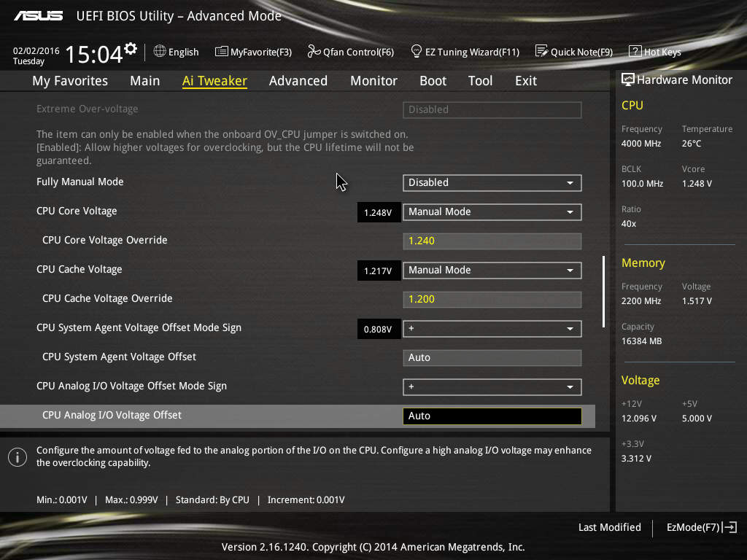Select CPU Cache Voltage Override label
This screenshot has width=747, height=560.
point(107,298)
